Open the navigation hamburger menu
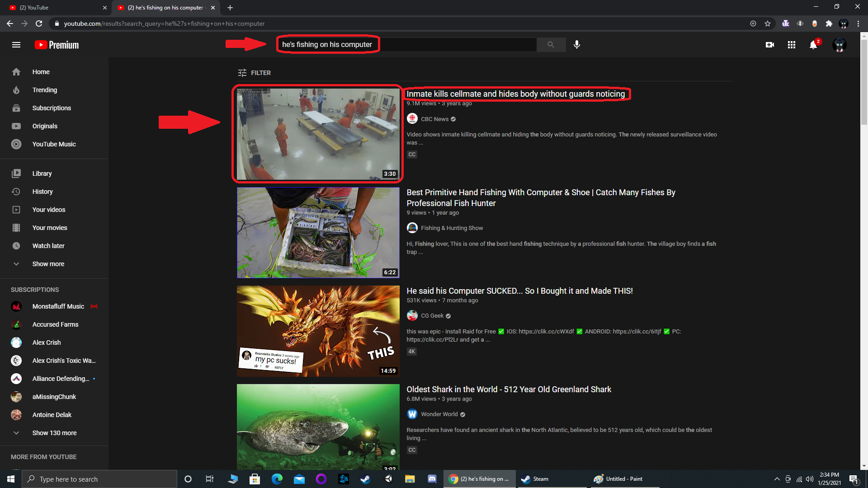 [x=16, y=45]
